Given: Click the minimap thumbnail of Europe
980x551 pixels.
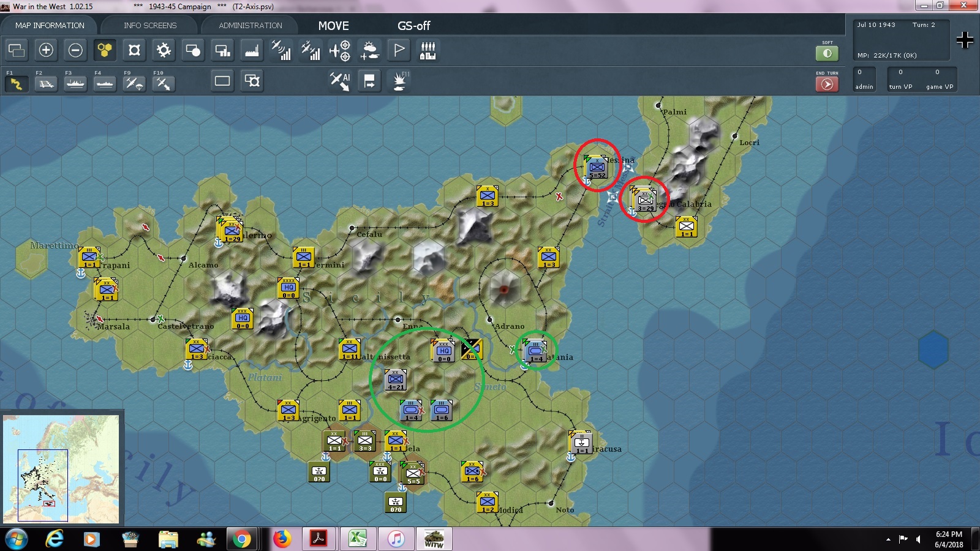Looking at the screenshot, I should tap(61, 469).
